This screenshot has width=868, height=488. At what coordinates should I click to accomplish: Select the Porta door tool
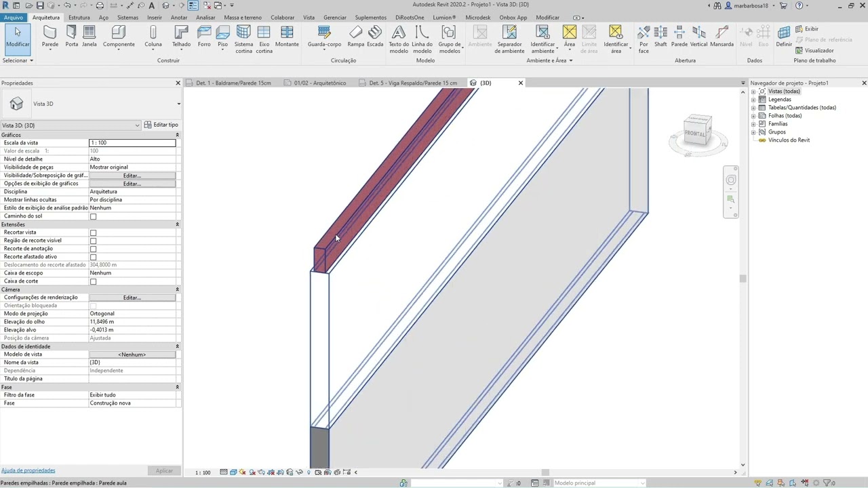71,37
